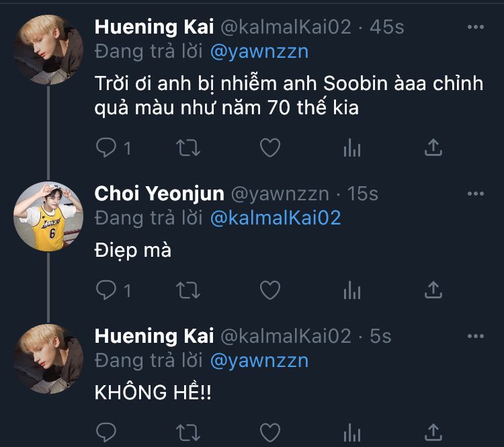The height and width of the screenshot is (447, 504).
Task: Open more options on Huening Kai's first tweet
Action: (x=475, y=28)
